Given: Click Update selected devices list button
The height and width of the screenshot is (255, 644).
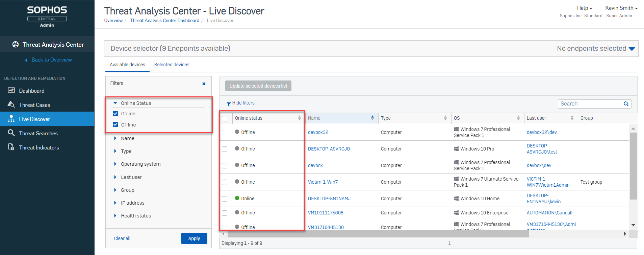Looking at the screenshot, I should click(258, 86).
